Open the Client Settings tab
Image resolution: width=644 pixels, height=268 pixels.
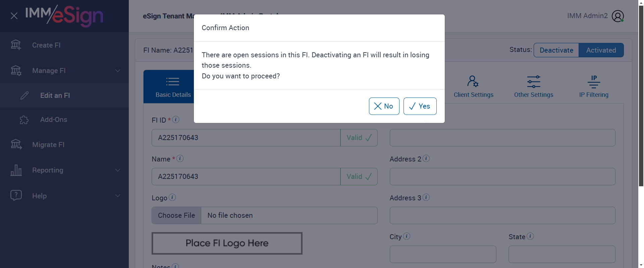tap(473, 86)
